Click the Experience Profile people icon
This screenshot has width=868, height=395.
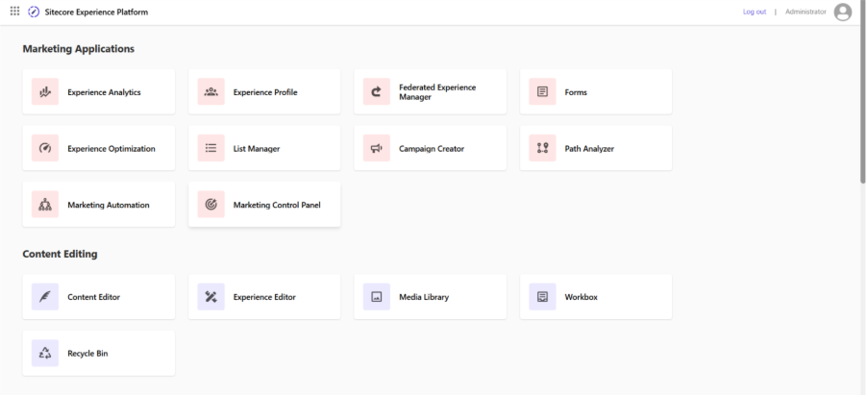211,92
